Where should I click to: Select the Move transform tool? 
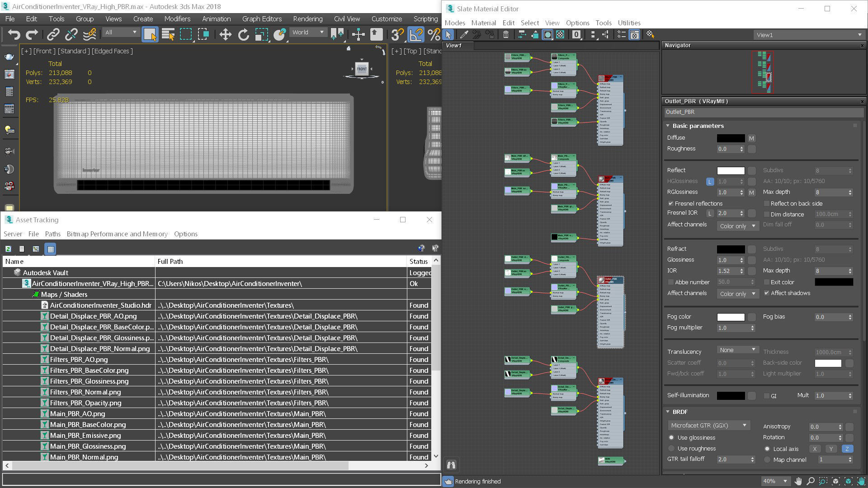point(225,34)
